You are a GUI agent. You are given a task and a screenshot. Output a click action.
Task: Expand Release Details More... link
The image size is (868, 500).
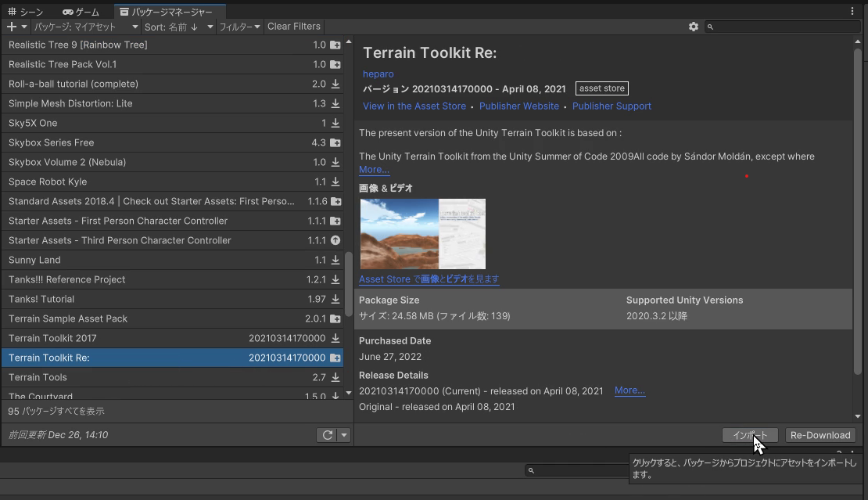(x=629, y=390)
